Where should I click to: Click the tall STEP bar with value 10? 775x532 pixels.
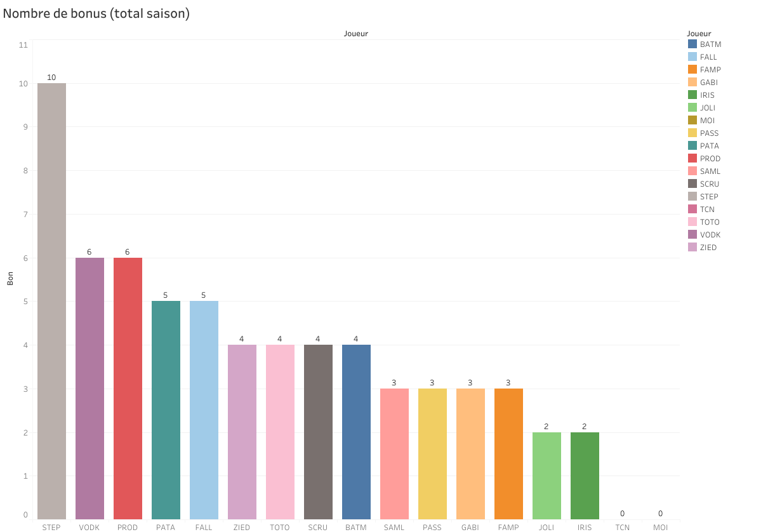tap(51, 301)
